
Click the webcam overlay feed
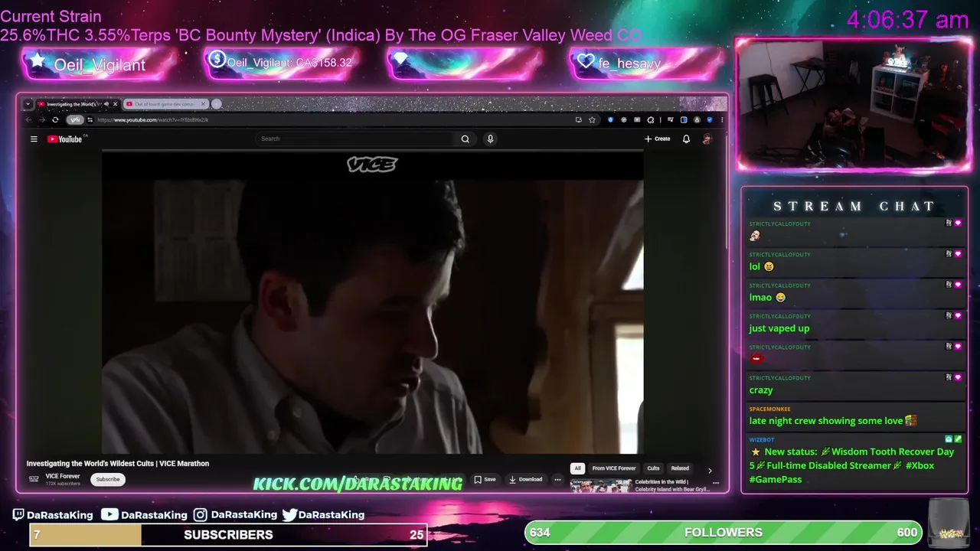(x=854, y=104)
